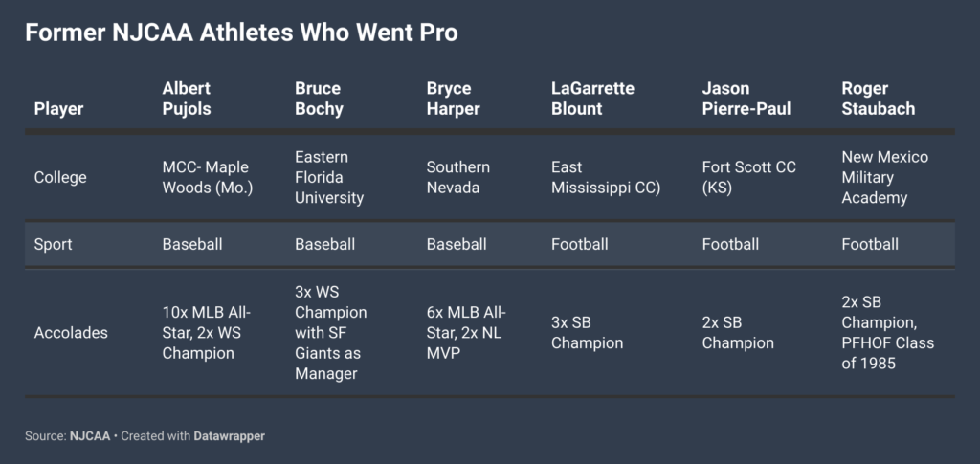The height and width of the screenshot is (464, 980).
Task: Click the Fort Scott CC (KS) cell
Action: click(748, 177)
